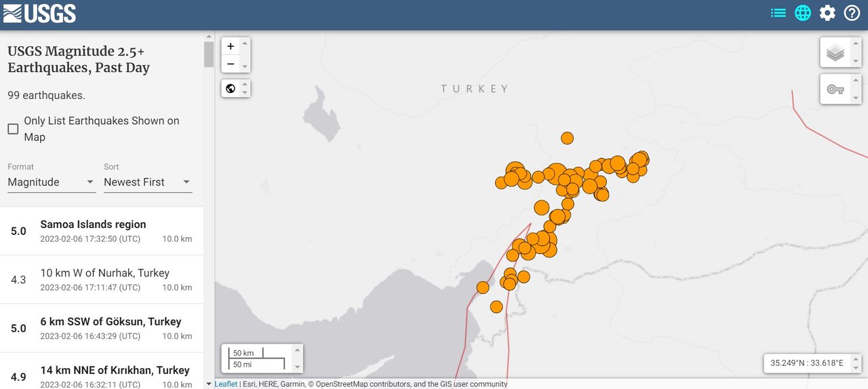Click the 35.249°N : 33.618°E coordinates readout
868x389 pixels.
(807, 363)
